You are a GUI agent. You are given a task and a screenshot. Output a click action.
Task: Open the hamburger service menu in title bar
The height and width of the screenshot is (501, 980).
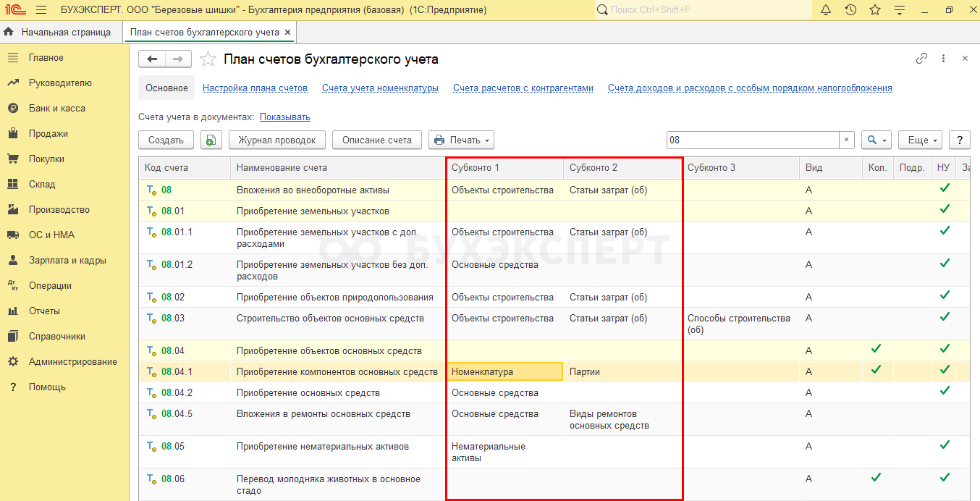click(41, 10)
